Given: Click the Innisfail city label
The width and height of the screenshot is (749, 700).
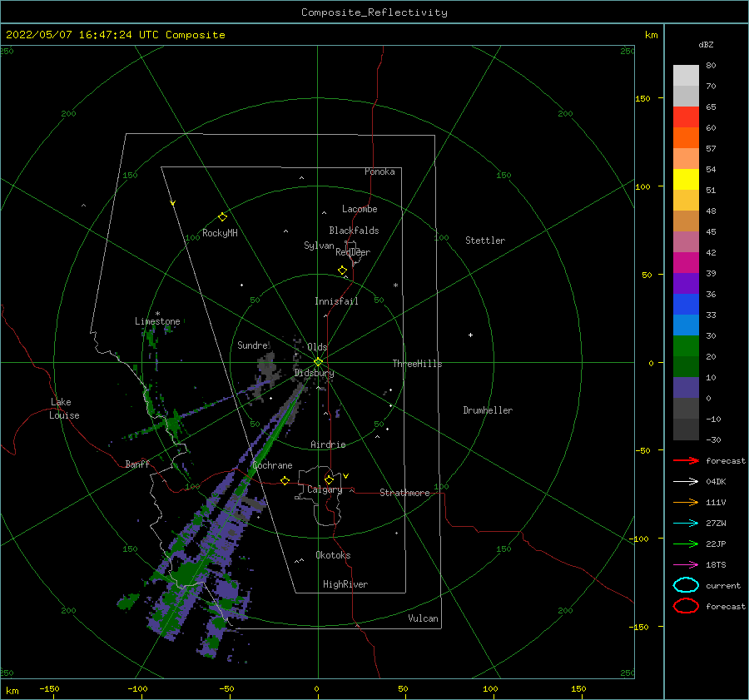Looking at the screenshot, I should [x=336, y=301].
